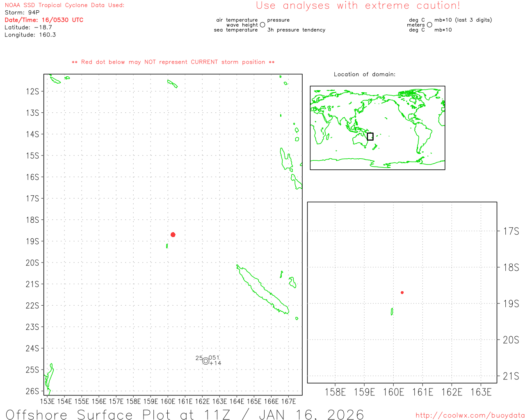Click the "14S" latitude axis label

pos(32,134)
